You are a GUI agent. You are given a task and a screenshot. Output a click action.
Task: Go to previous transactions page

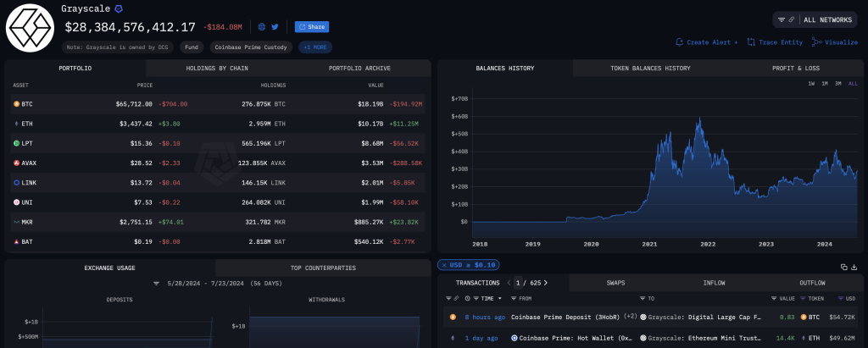[509, 283]
